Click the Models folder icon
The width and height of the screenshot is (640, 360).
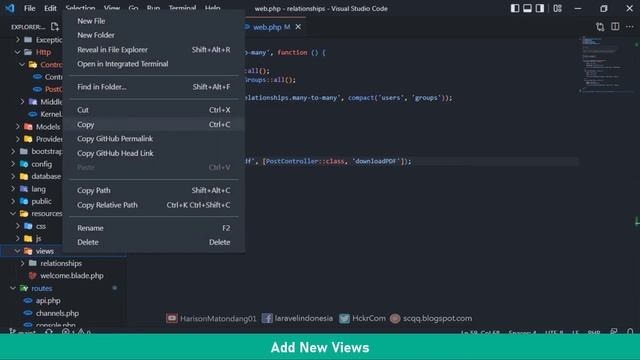click(x=28, y=127)
